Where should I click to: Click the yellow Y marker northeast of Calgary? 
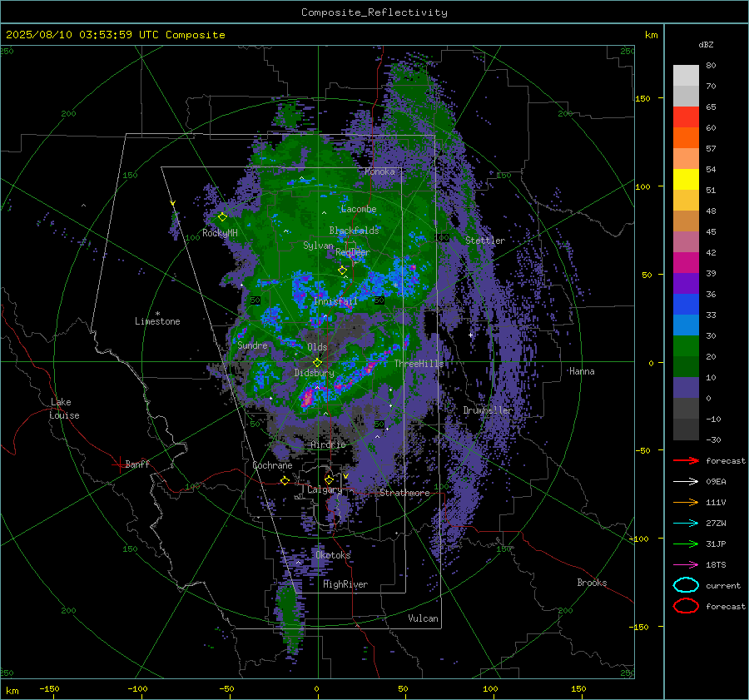pos(345,476)
